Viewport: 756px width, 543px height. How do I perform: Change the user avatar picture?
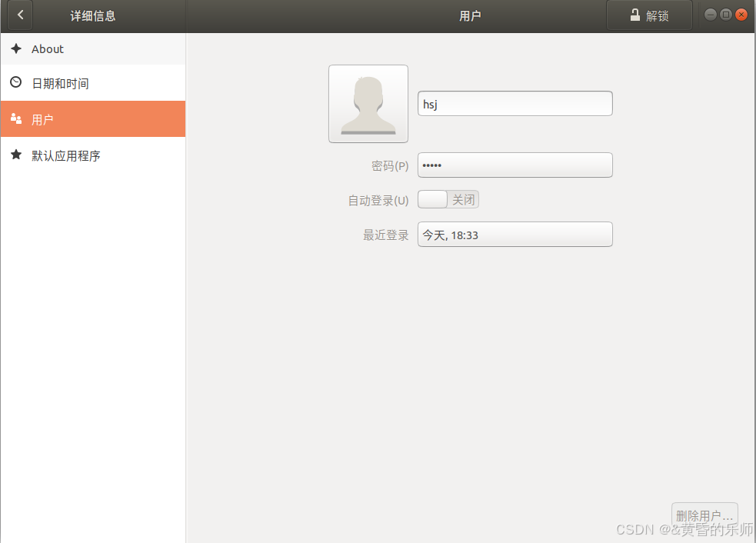coord(368,104)
